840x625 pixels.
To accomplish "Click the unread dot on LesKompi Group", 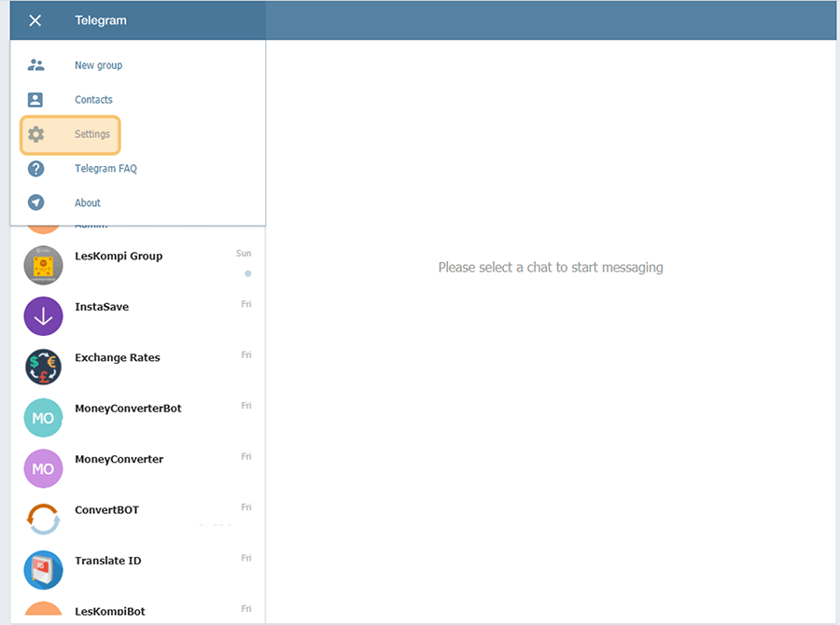I will point(248,273).
